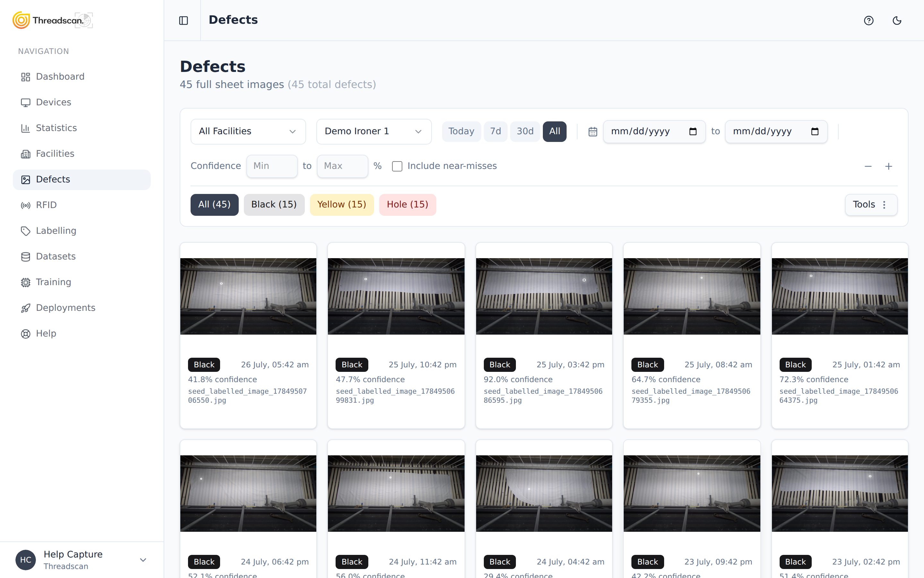The image size is (924, 578).
Task: Open thumbnail dated 23 July, 02:42 pm
Action: [840, 494]
